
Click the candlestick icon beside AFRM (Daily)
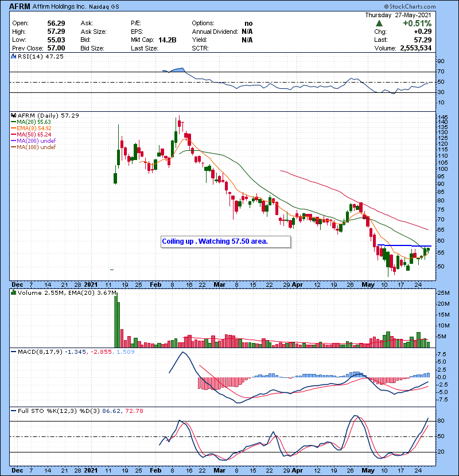pyautogui.click(x=13, y=116)
